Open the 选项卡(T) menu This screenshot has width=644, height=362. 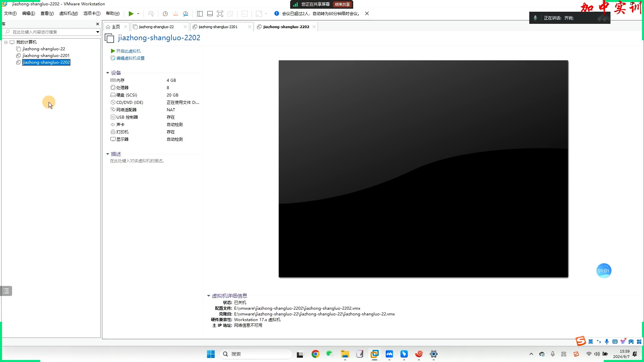coord(92,13)
